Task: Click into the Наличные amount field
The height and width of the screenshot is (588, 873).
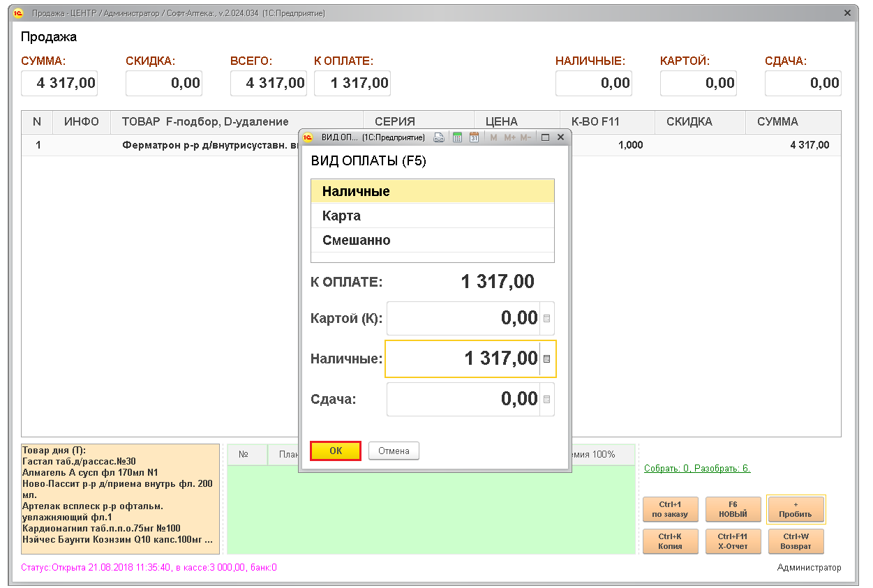Action: click(462, 359)
